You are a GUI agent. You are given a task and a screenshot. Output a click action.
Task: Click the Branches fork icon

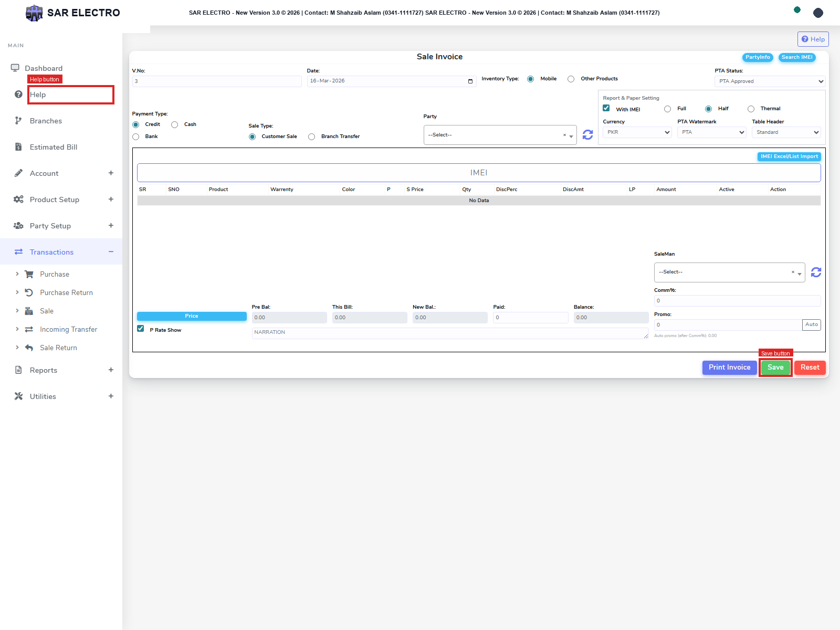point(18,120)
